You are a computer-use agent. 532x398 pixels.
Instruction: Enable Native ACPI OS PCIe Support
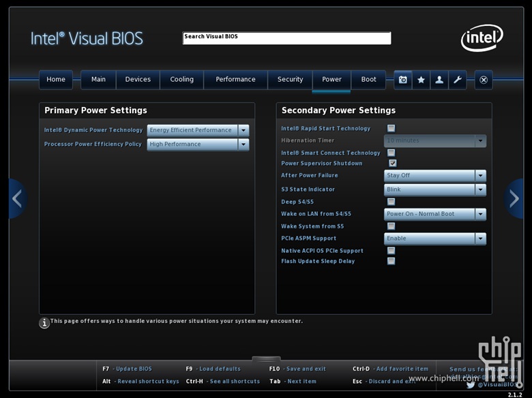click(x=391, y=251)
